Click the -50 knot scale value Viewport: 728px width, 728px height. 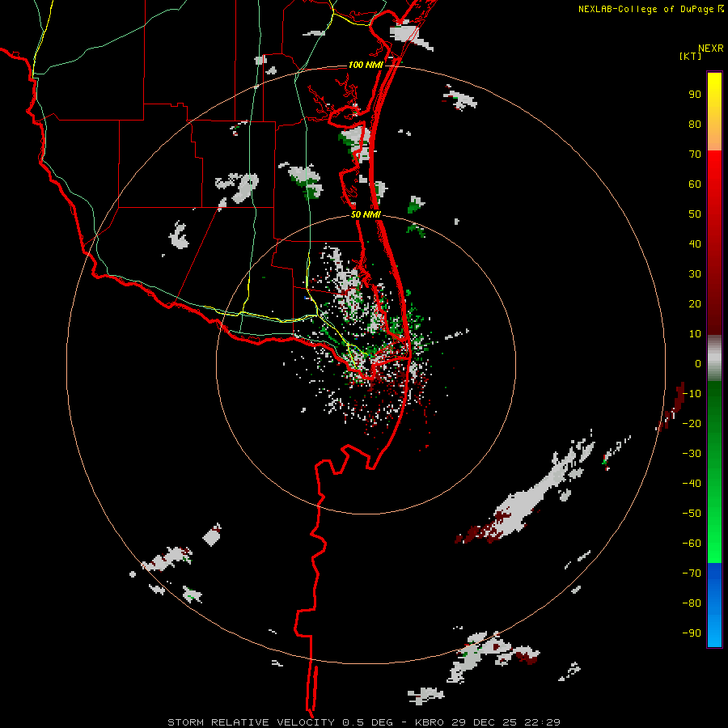692,514
